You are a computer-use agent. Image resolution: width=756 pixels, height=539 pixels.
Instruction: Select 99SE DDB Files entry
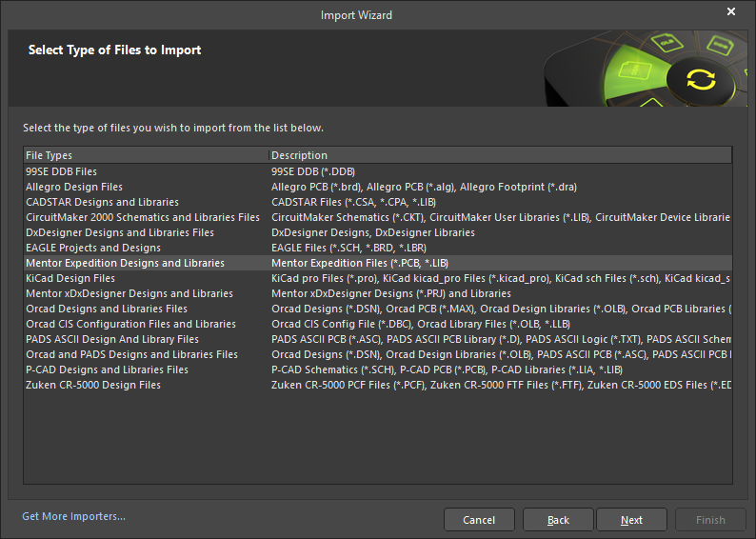[61, 171]
